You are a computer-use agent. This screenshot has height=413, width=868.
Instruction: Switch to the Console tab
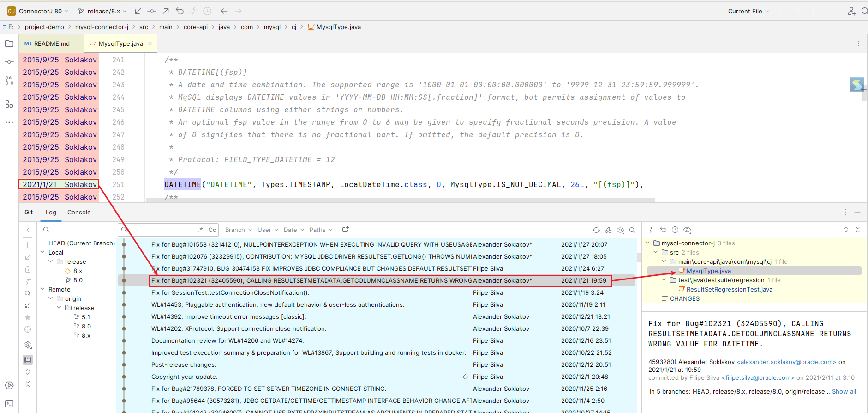point(79,212)
